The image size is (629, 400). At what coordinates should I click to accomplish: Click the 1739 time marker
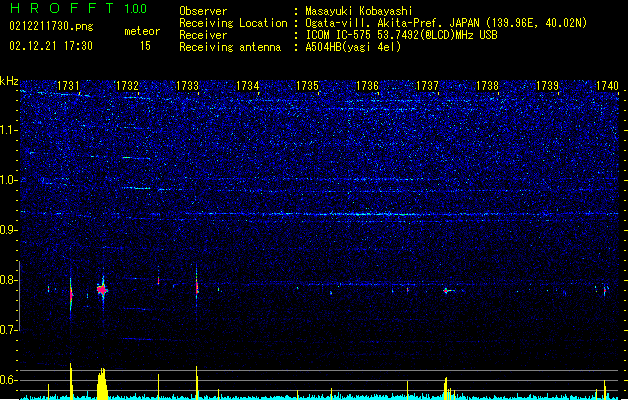(x=548, y=86)
